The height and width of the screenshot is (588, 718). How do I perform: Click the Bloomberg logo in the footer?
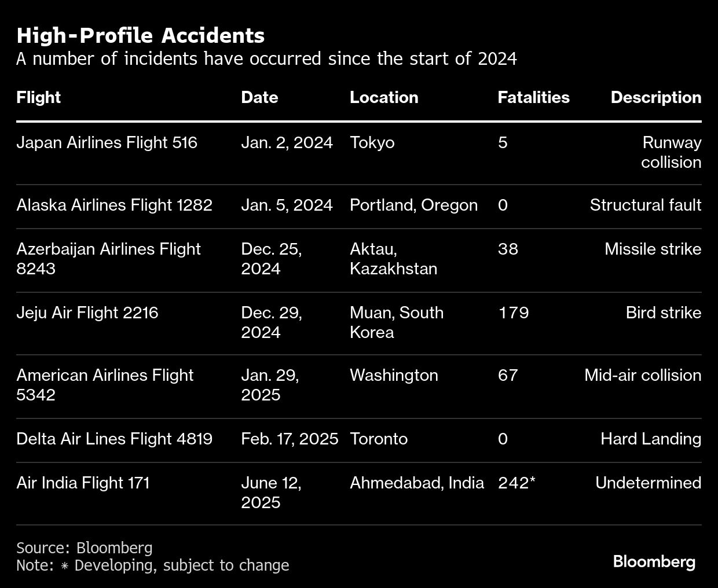[x=654, y=561]
